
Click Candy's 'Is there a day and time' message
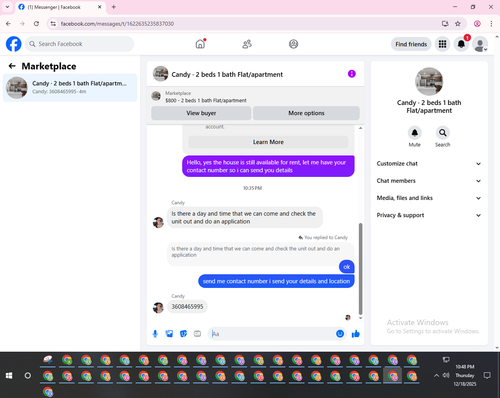[245, 217]
